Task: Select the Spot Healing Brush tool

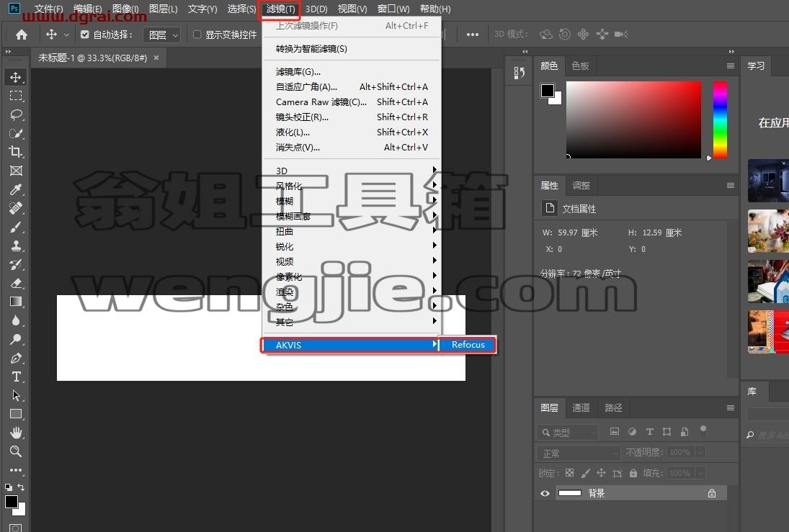Action: click(16, 208)
